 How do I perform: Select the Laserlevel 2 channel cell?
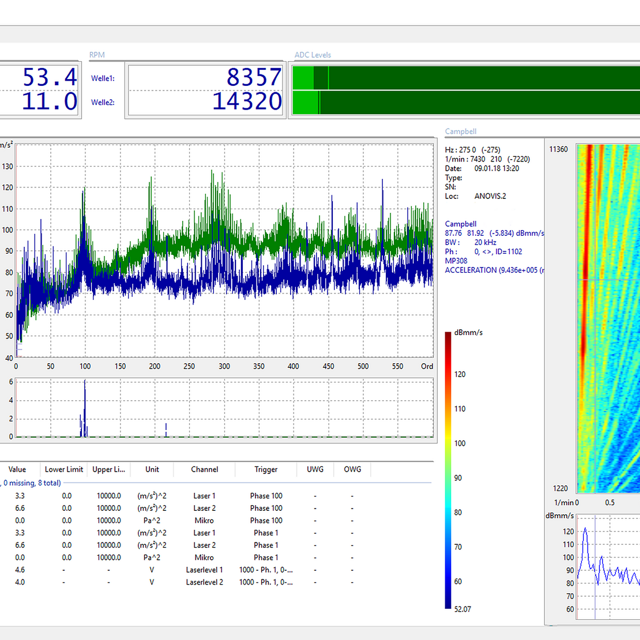pyautogui.click(x=204, y=582)
